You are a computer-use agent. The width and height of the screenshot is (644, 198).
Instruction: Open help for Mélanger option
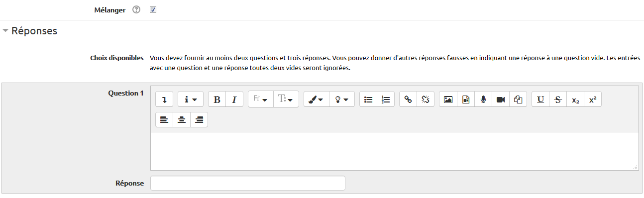[x=136, y=10]
